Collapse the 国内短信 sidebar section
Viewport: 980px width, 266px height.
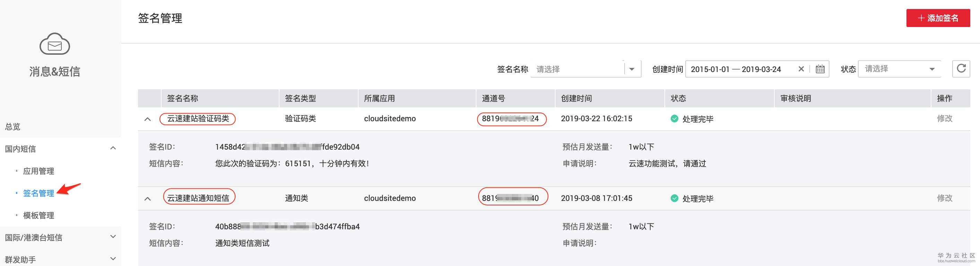point(113,148)
